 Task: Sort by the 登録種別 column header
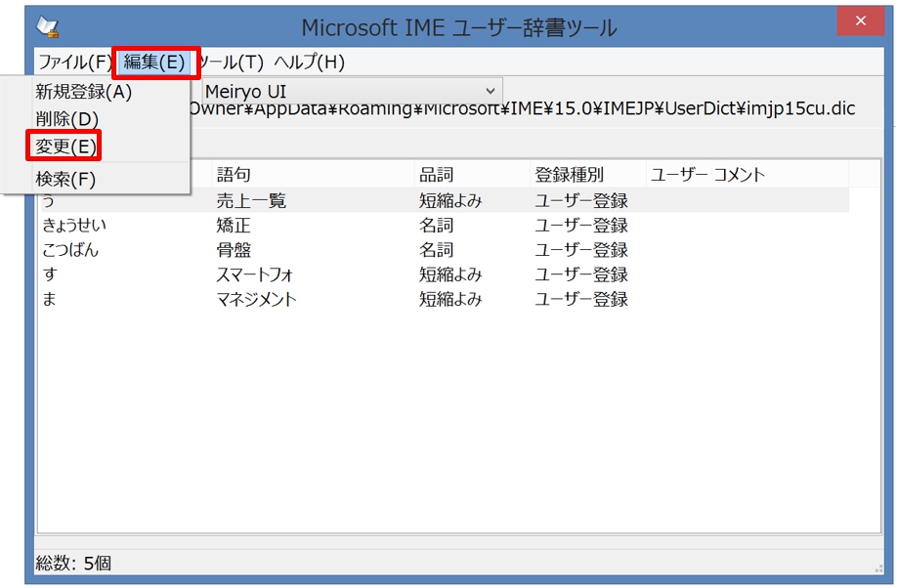tap(588, 175)
